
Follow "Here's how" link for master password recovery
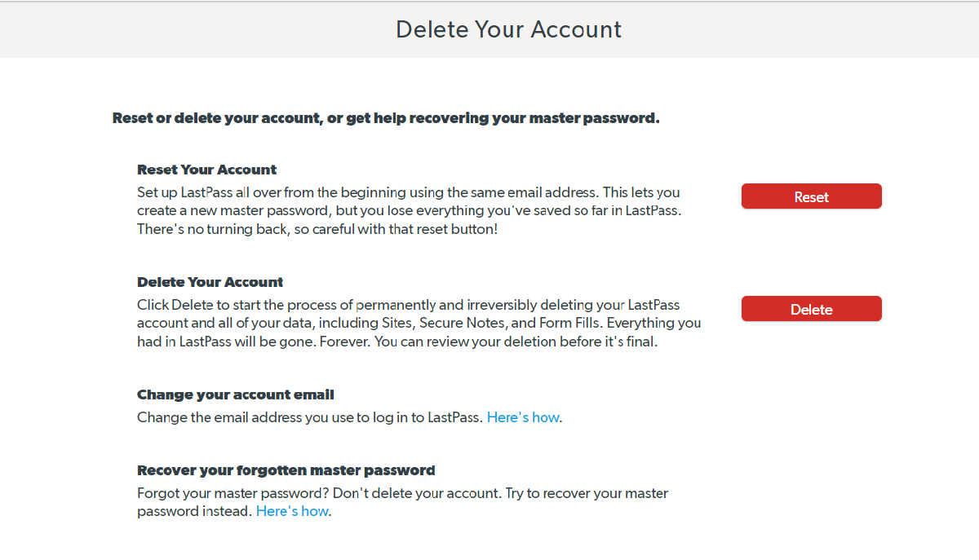click(x=292, y=512)
